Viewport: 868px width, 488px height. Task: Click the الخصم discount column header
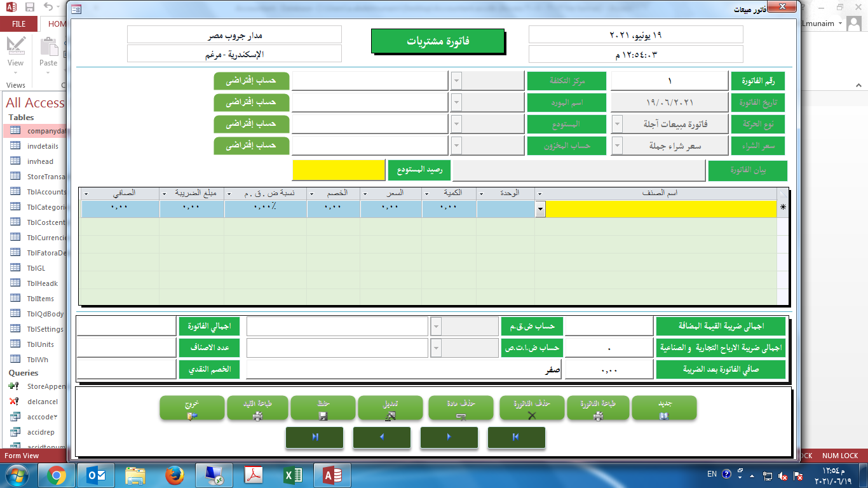coord(334,193)
